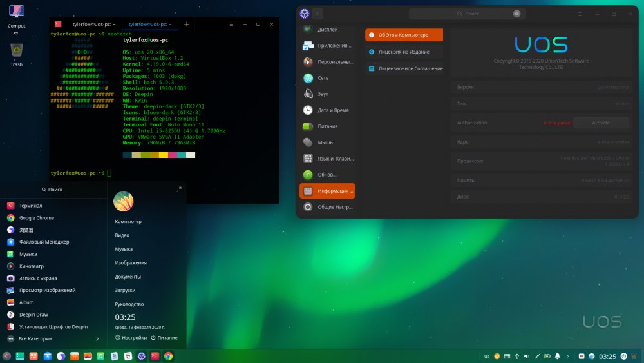Screen dimensions: 644x363
Task: Launch Установщик Шрифтов Deepin
Action: coord(53,327)
